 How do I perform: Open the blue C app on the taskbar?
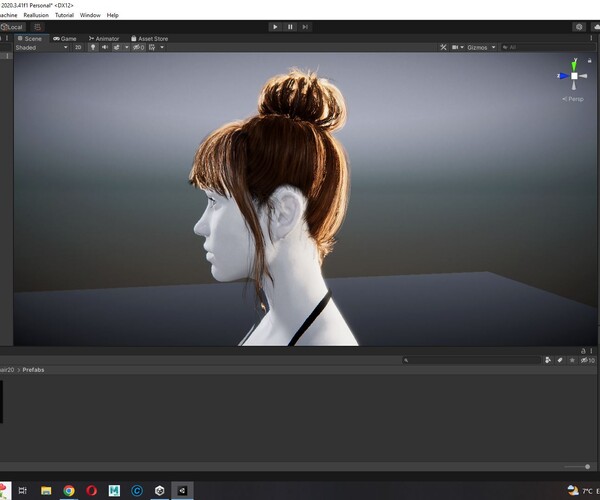(x=137, y=490)
